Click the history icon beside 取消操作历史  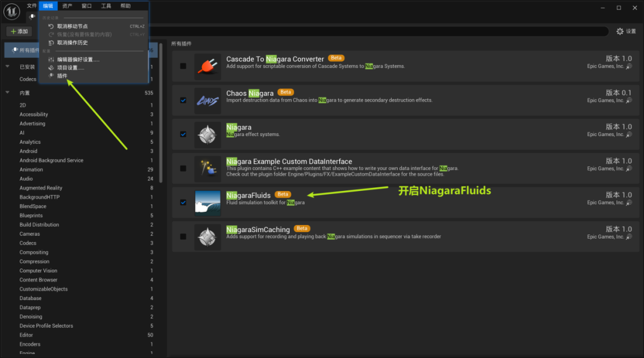(x=51, y=43)
